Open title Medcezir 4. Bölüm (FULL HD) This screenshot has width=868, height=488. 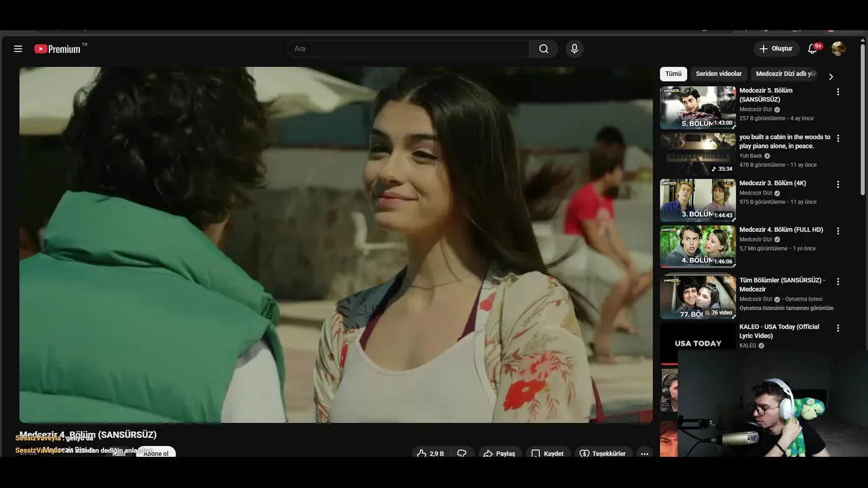781,230
